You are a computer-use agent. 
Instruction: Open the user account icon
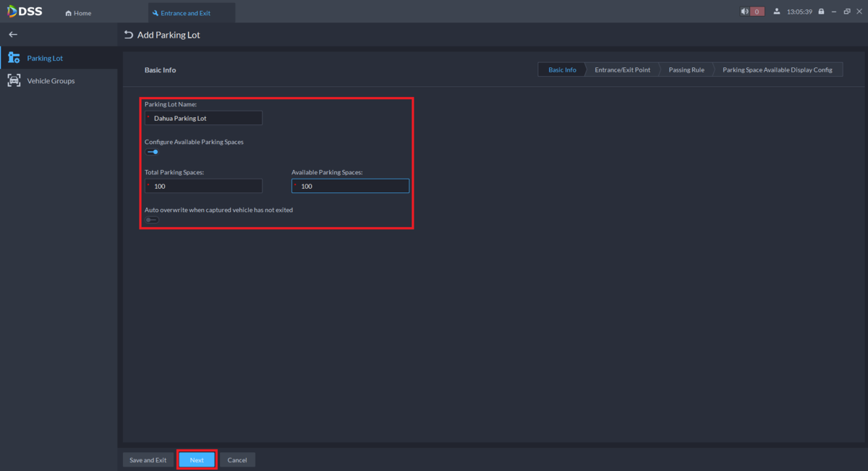tap(777, 12)
